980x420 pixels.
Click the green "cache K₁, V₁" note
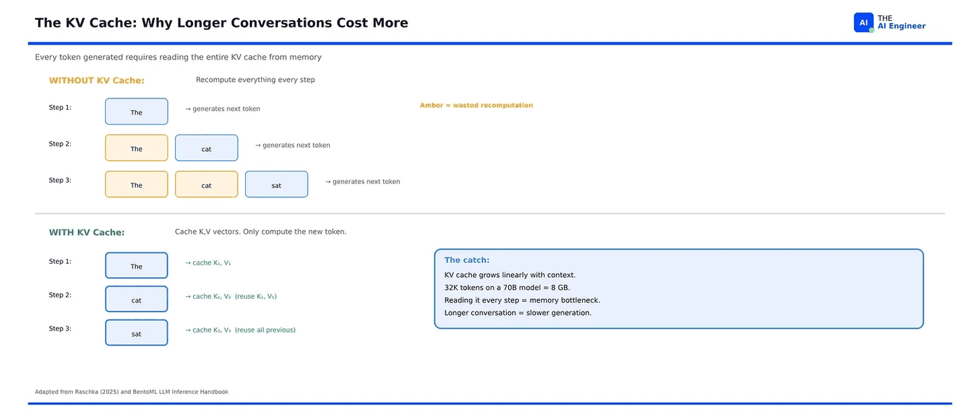pyautogui.click(x=208, y=263)
